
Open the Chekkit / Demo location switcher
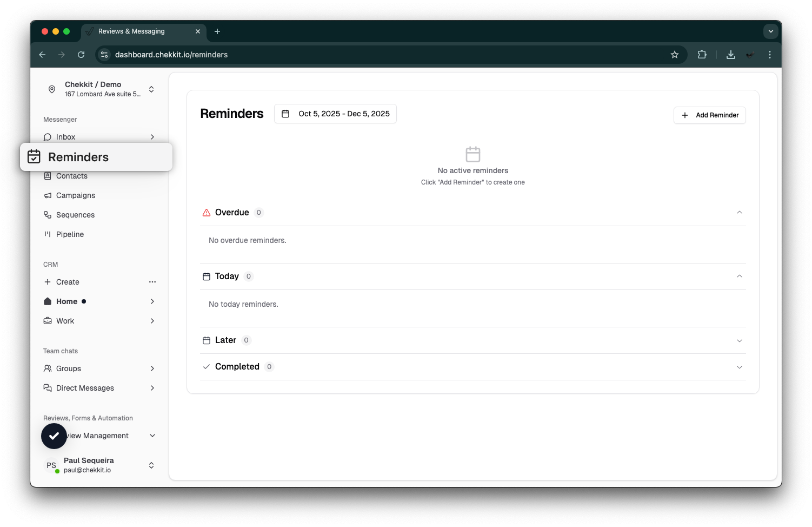coord(99,89)
